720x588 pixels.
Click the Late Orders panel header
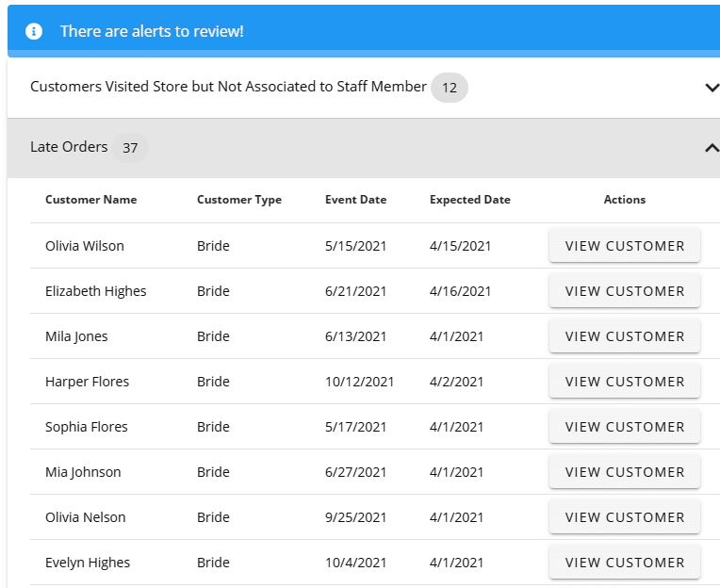69,147
